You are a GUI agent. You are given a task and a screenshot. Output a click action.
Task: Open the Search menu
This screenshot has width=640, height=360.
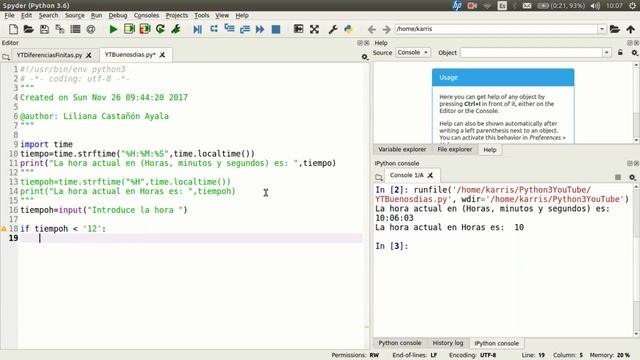pos(48,16)
